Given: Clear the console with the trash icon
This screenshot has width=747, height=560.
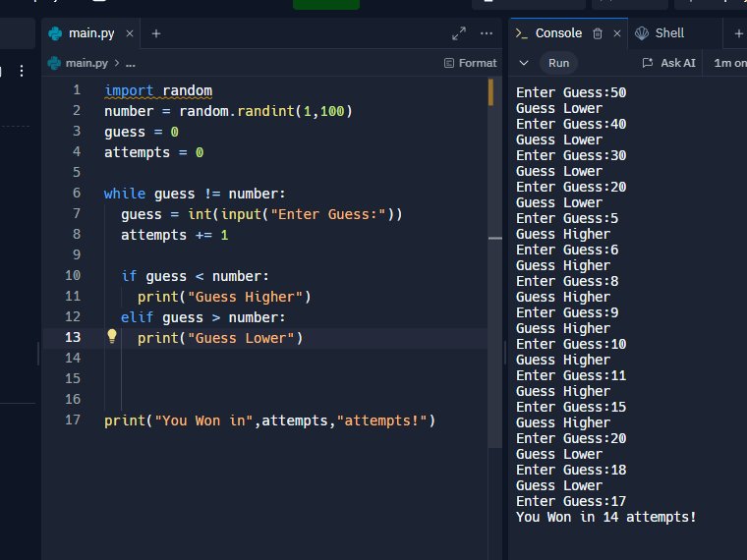Looking at the screenshot, I should coord(598,33).
